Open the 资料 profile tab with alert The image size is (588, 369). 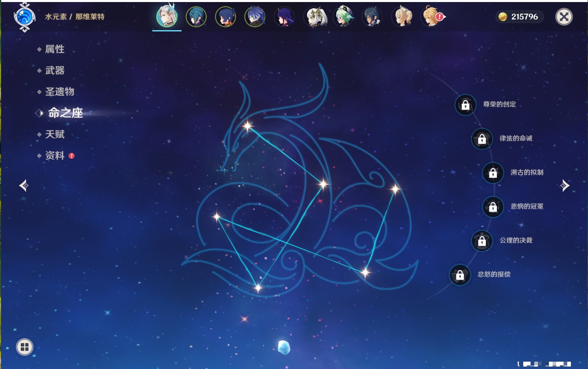[55, 155]
